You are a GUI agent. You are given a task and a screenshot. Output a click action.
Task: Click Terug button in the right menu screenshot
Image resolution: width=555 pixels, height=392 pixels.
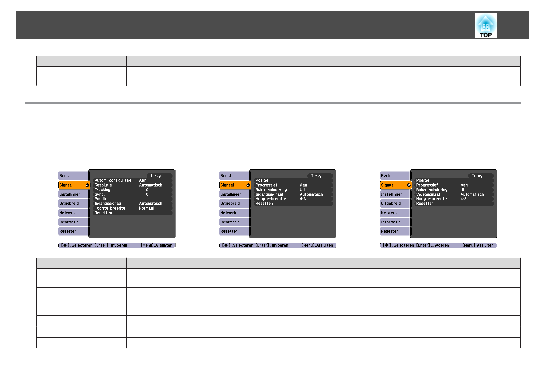pyautogui.click(x=481, y=176)
